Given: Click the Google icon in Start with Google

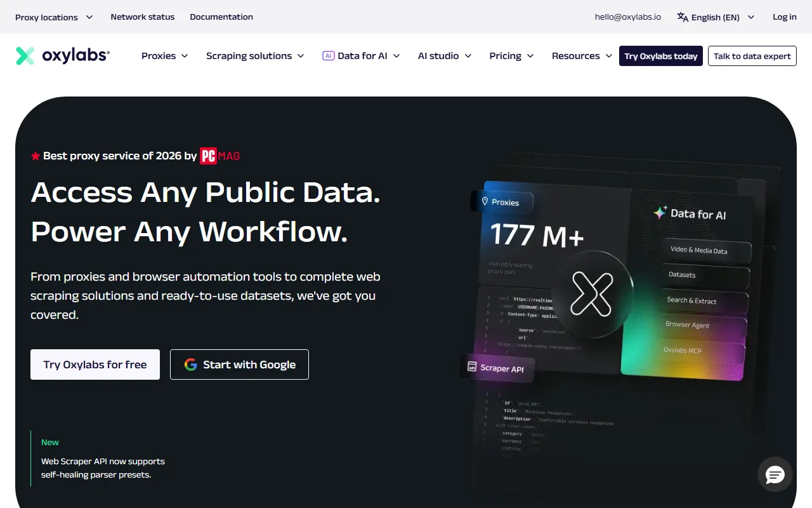Looking at the screenshot, I should [x=190, y=364].
